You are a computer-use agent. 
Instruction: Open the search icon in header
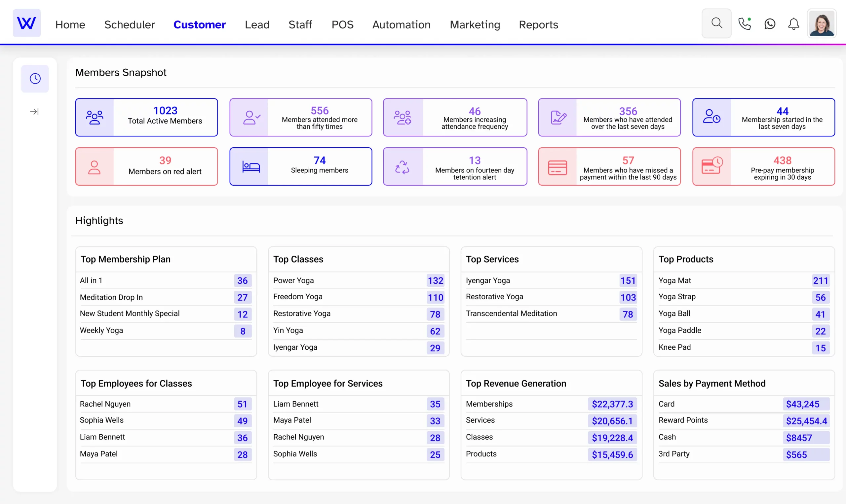tap(716, 23)
